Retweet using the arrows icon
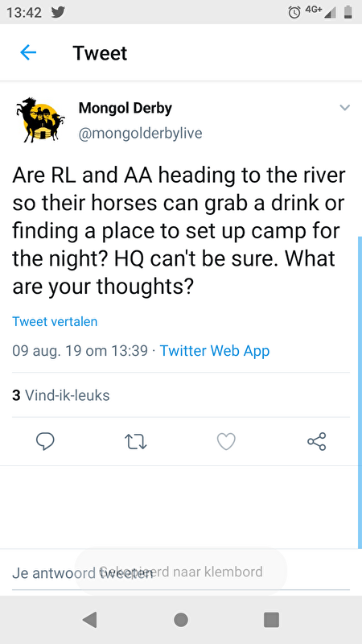 (x=135, y=441)
